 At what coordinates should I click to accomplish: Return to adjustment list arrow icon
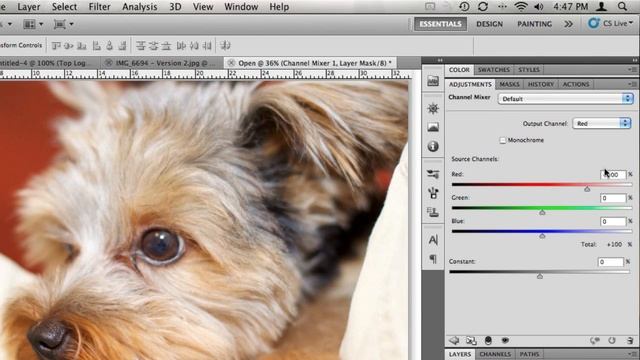[x=454, y=340]
